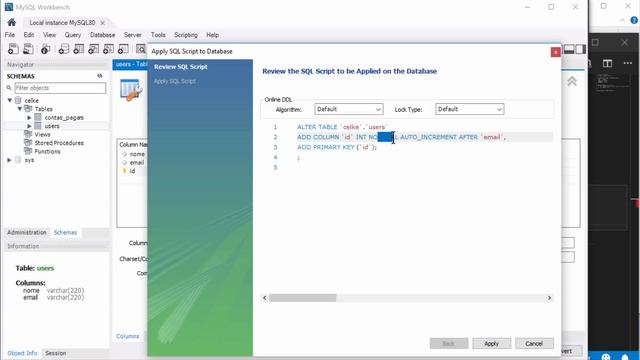Screen dimensions: 640x360
Task: Select Review SQL Script wizard step
Action: tap(181, 67)
